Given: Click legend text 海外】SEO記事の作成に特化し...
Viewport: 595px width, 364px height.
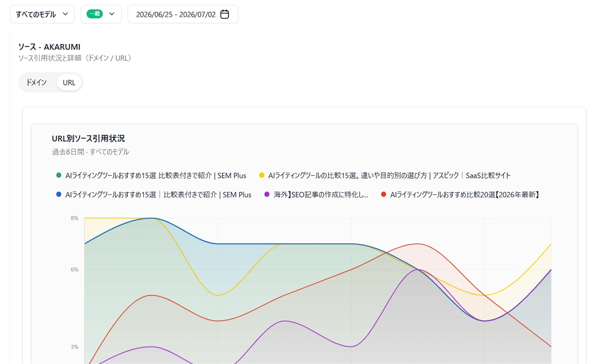Looking at the screenshot, I should point(321,195).
